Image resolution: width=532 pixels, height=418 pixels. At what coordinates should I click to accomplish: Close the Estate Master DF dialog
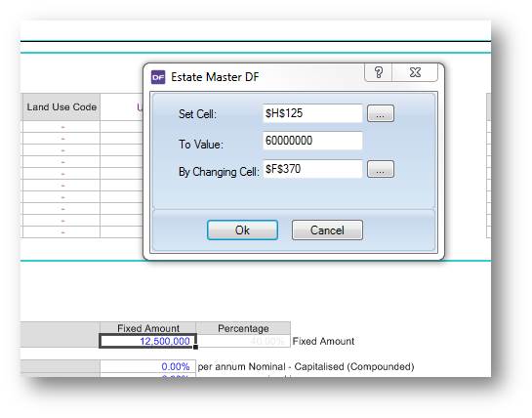tap(415, 72)
